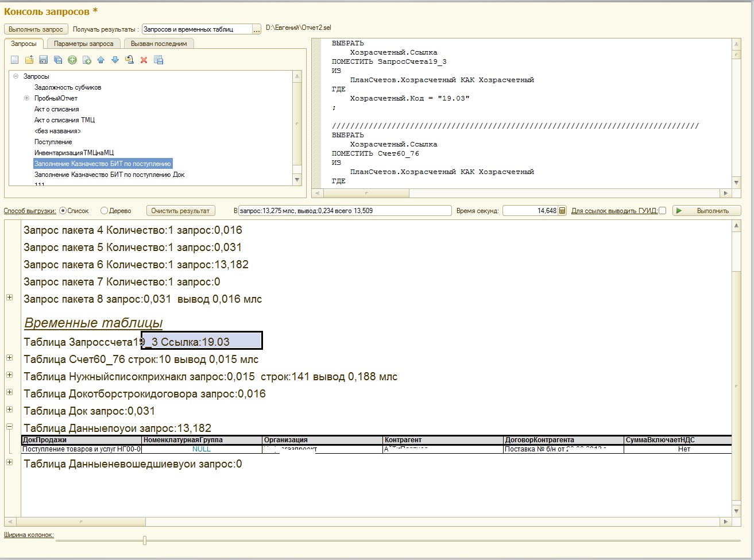The image size is (754, 560).
Task: Click ДокПродажи column header
Action: click(82, 440)
